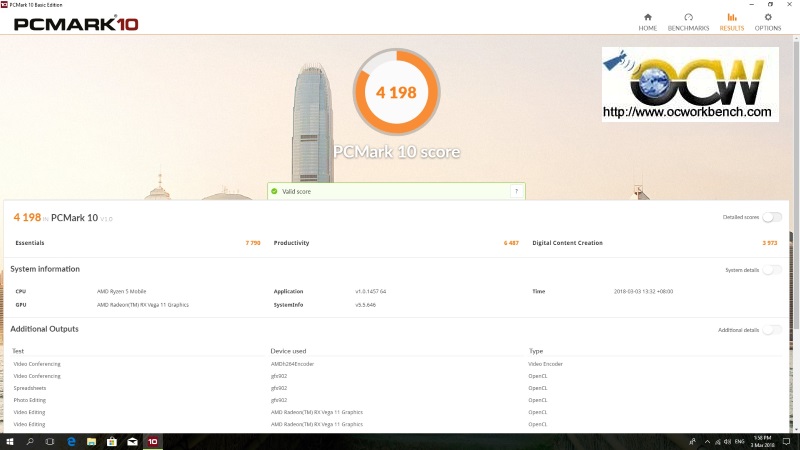The image size is (800, 450).
Task: Click System information heading
Action: coord(45,269)
